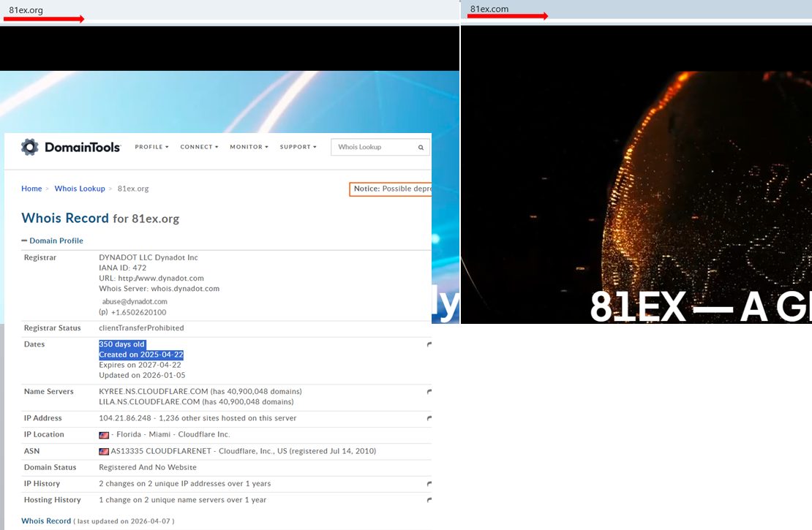Expand the MONITOR dropdown menu
This screenshot has height=530, width=812.
click(249, 147)
